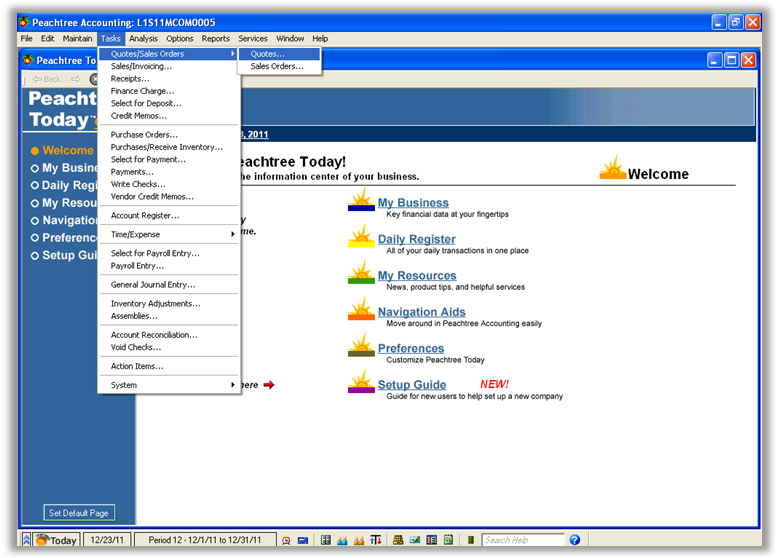
Task: Open the Window menu
Action: coord(290,38)
